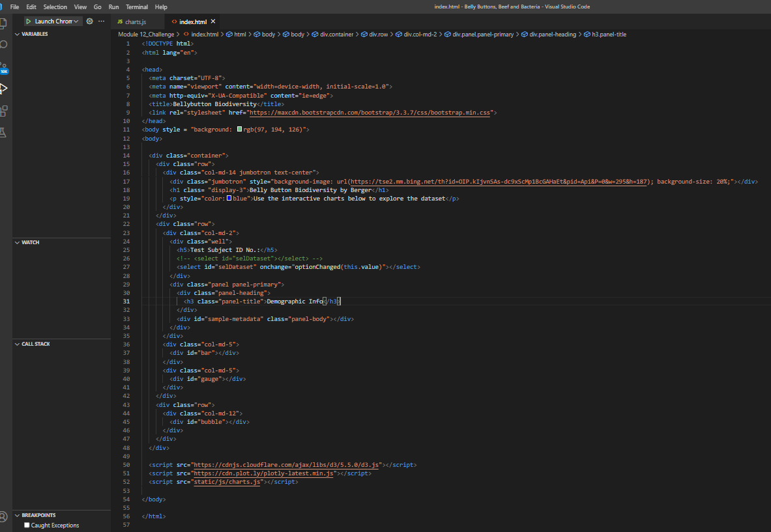
Task: Open the Explorer view in activity bar
Action: pos(3,23)
